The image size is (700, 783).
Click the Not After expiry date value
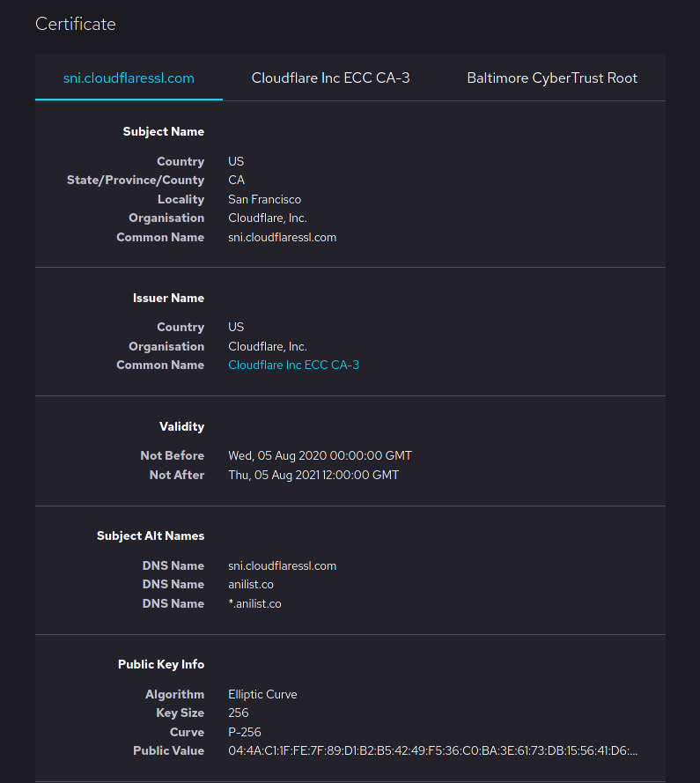coord(313,475)
